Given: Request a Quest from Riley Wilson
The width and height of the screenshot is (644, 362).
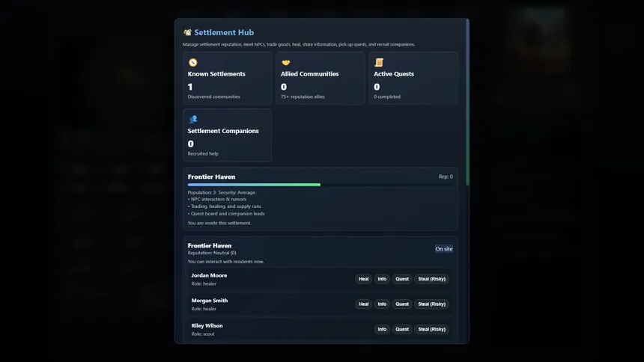Looking at the screenshot, I should 402,329.
